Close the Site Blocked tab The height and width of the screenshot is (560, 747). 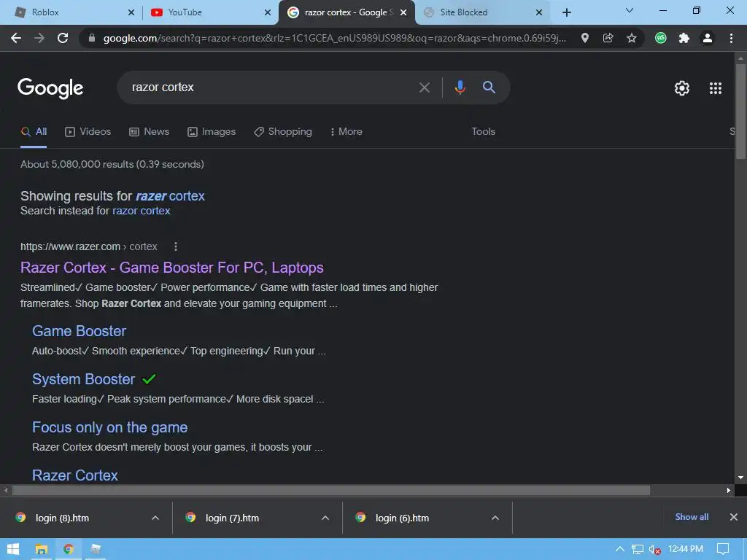[x=539, y=12]
